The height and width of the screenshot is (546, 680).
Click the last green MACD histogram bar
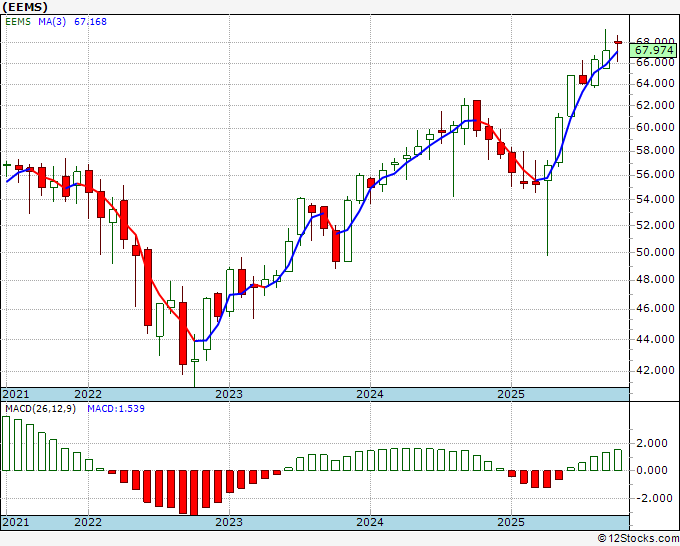point(618,460)
